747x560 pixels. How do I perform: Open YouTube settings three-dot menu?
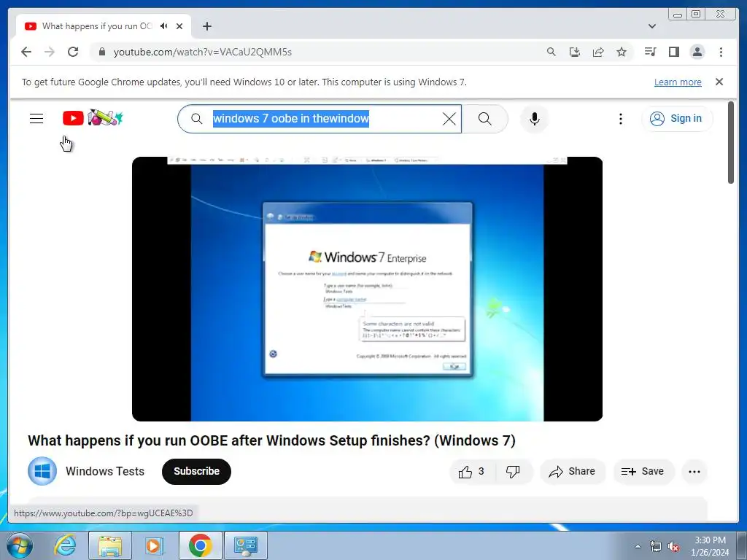pos(620,119)
